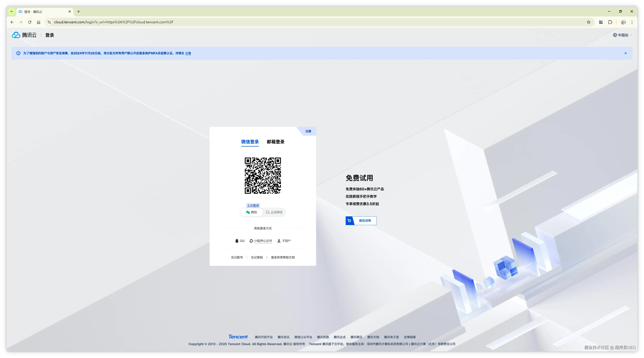Select the WeChat (微信) QR toggle
Screen dimensions: 644x358
point(252,212)
